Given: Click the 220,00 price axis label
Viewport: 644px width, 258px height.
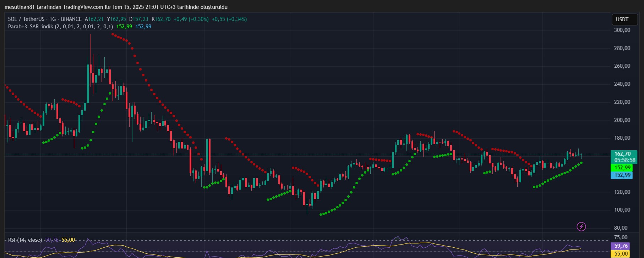Looking at the screenshot, I should point(622,102).
